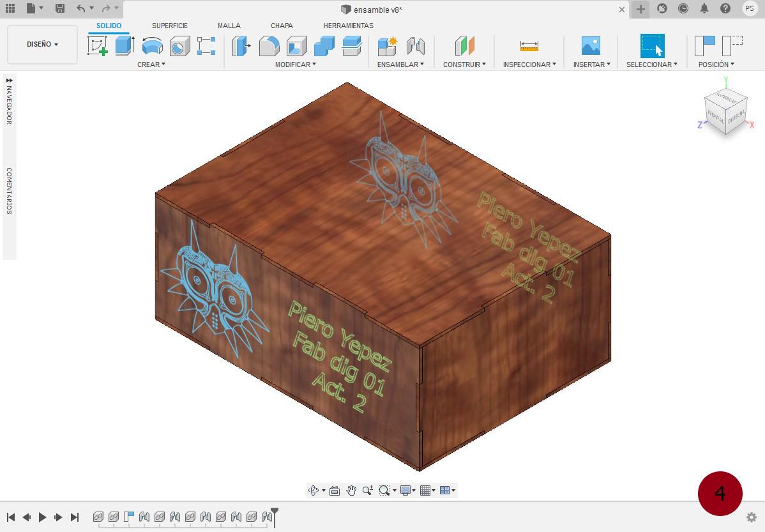The width and height of the screenshot is (765, 532).
Task: Switch to the MALLA tab
Action: coord(229,26)
